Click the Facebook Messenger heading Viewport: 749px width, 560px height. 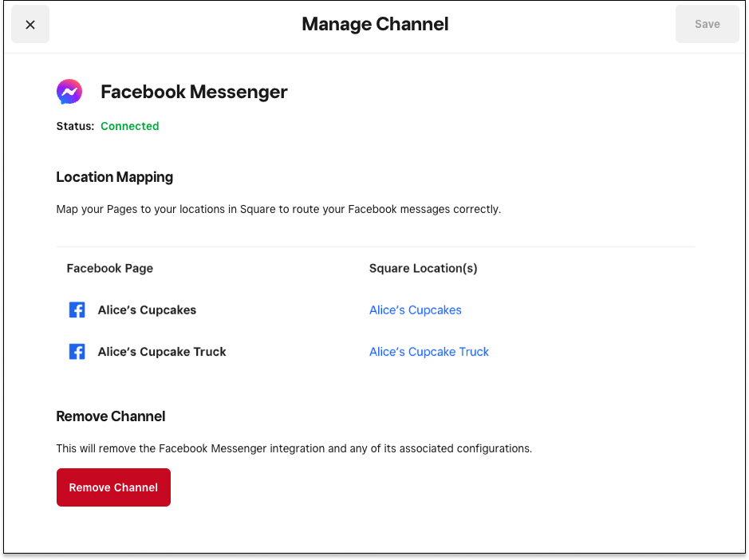point(194,92)
